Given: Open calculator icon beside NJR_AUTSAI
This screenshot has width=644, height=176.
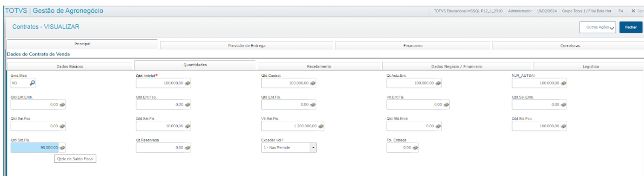Looking at the screenshot, I should click(563, 83).
